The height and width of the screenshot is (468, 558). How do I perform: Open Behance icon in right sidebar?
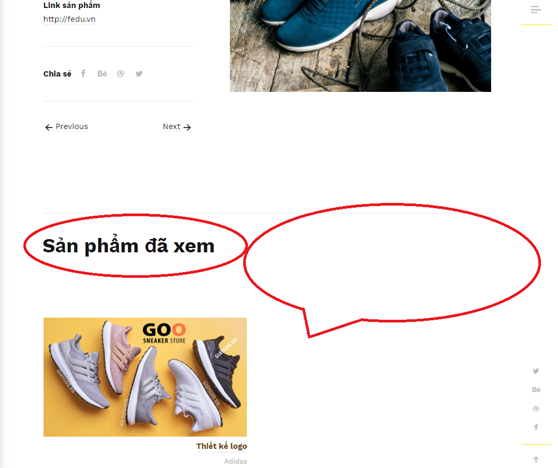(536, 390)
